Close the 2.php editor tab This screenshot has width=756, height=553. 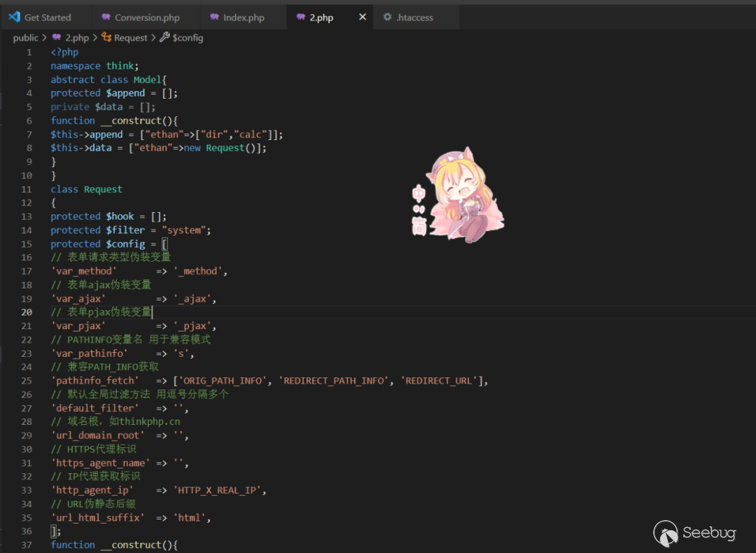click(363, 17)
